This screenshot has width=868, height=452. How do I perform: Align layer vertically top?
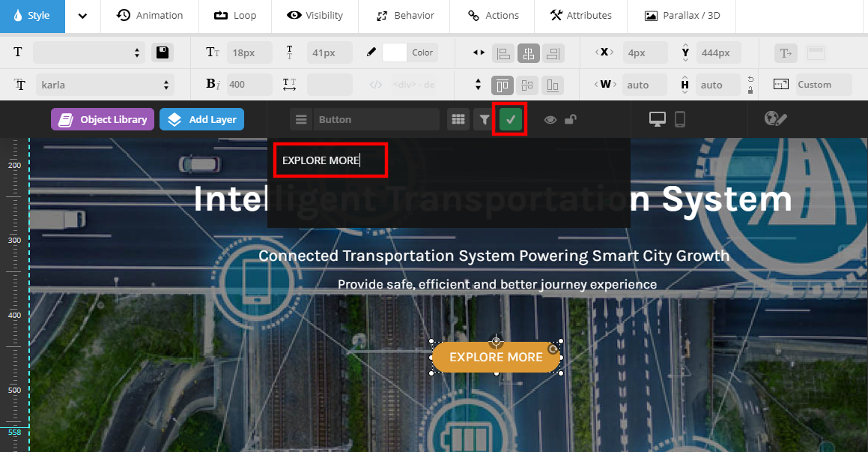click(x=502, y=85)
